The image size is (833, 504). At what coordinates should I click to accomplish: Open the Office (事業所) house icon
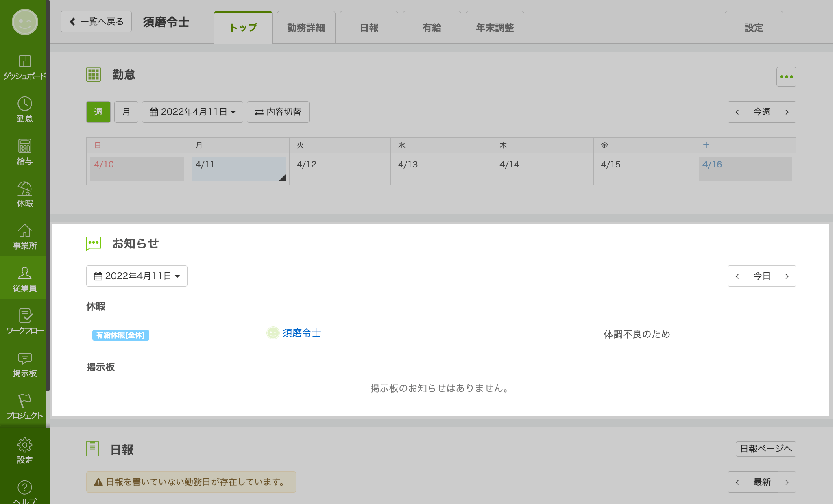pyautogui.click(x=24, y=237)
